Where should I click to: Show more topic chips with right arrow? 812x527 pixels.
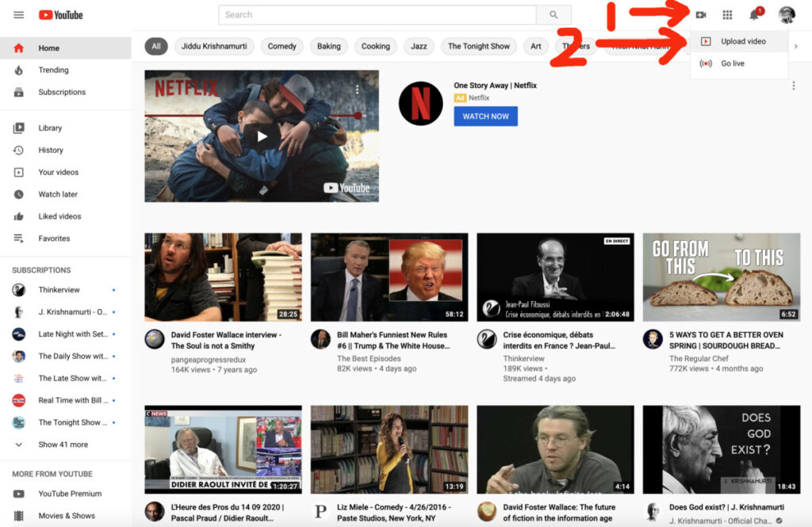[x=796, y=46]
